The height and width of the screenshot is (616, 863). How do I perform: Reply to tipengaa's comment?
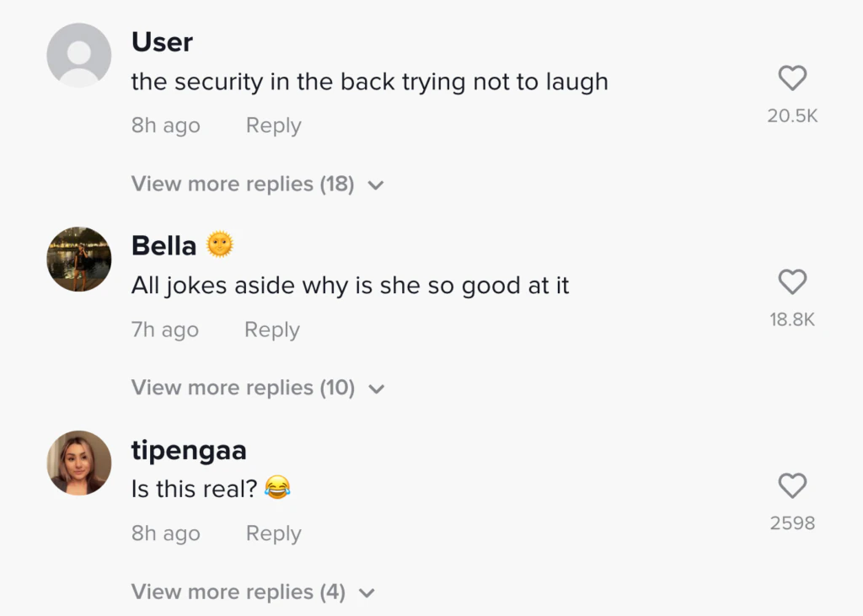click(x=273, y=533)
